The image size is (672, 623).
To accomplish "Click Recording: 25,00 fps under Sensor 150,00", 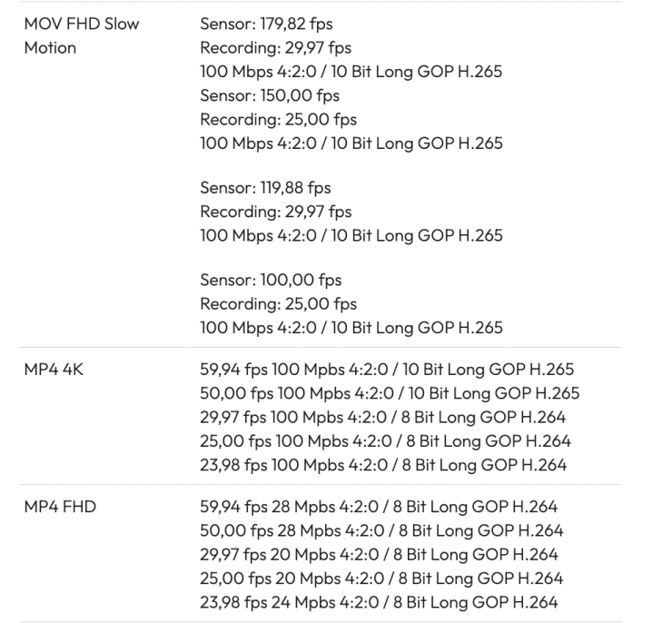I will pos(278,119).
